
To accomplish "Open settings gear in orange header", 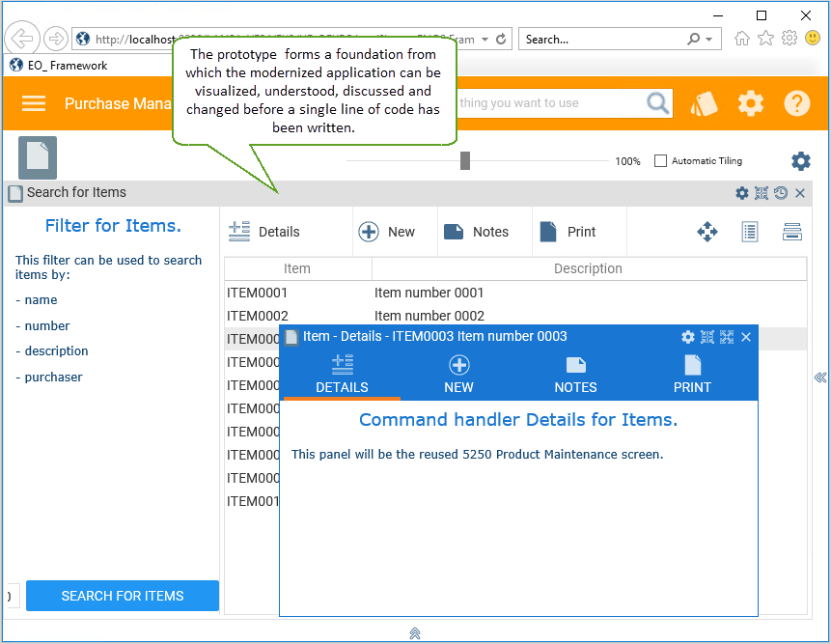I will 751,103.
